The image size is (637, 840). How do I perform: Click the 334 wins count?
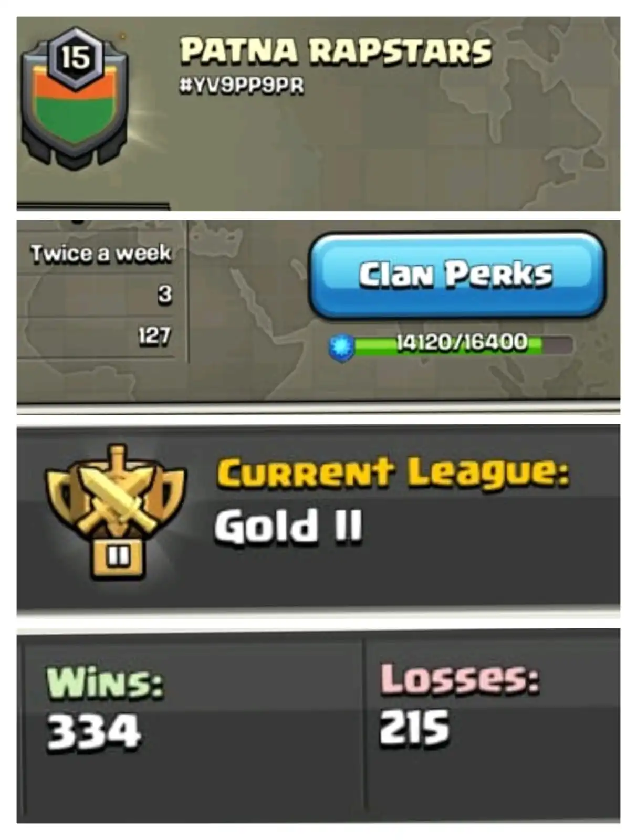94,732
